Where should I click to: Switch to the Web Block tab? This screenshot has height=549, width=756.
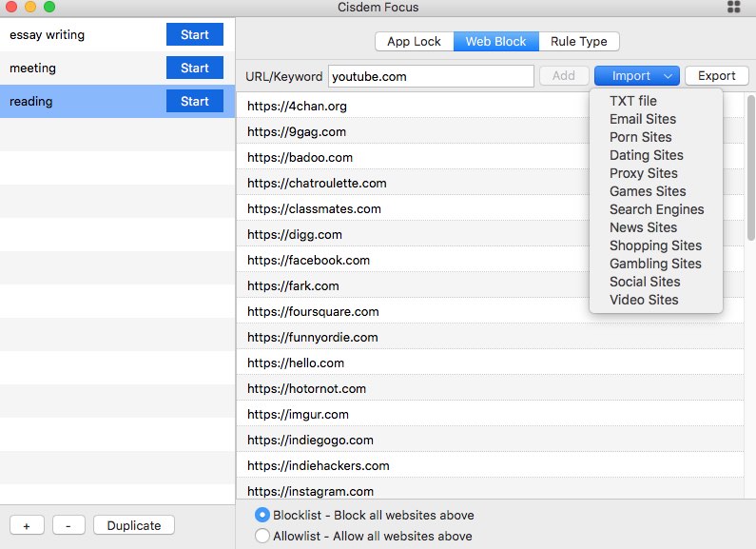coord(496,42)
